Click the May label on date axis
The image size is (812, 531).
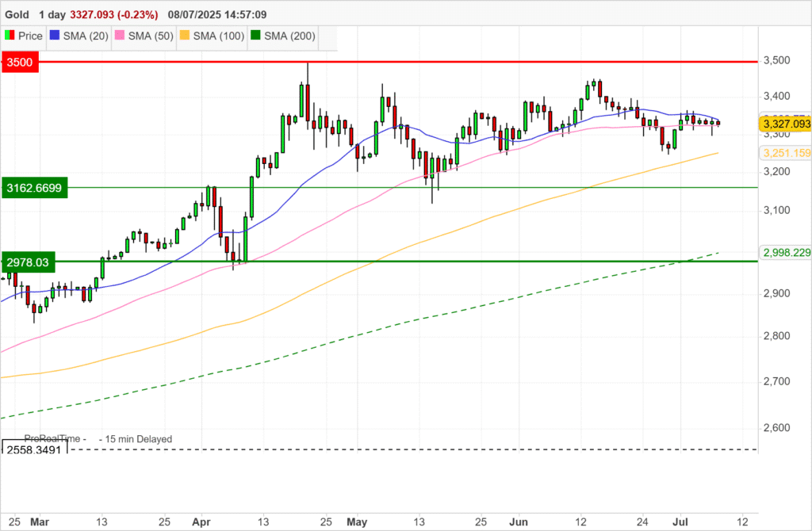[x=358, y=522]
